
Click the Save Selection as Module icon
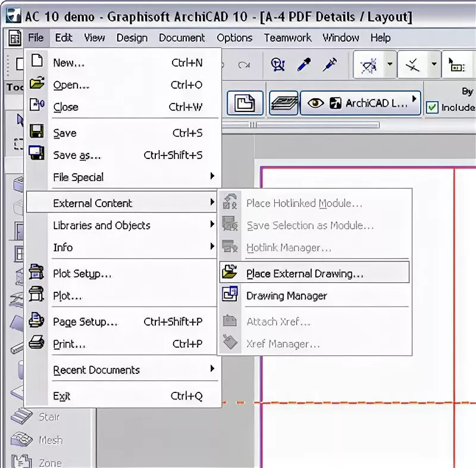pos(230,223)
